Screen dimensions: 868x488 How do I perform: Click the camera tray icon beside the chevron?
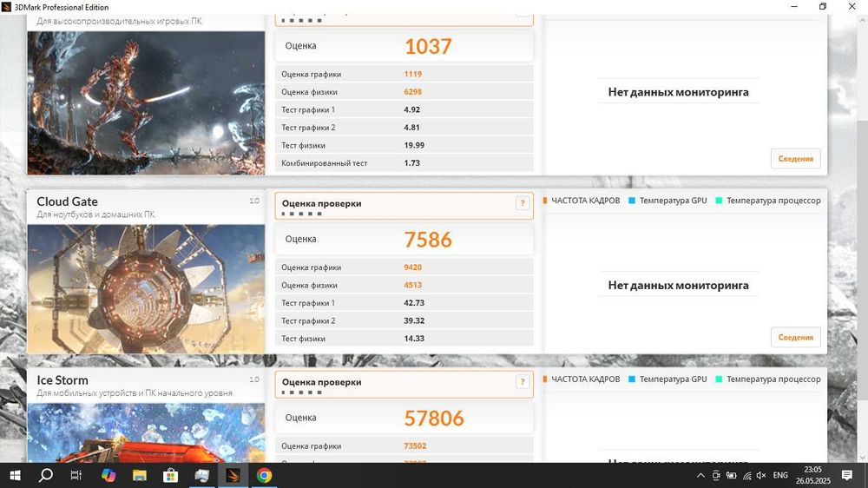(x=716, y=475)
